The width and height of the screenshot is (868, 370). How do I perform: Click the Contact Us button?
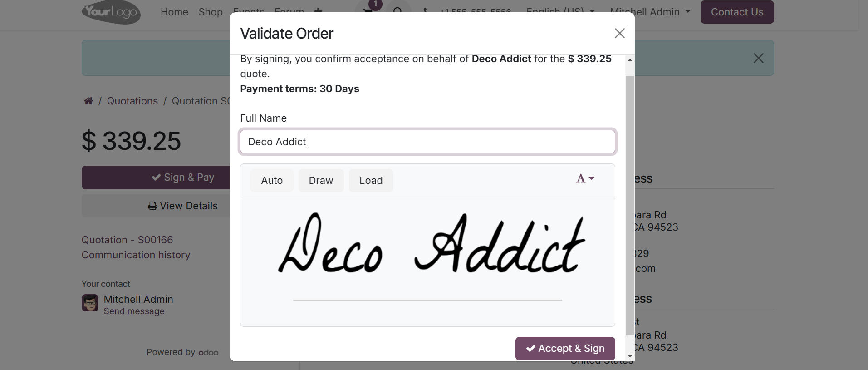[x=737, y=12]
